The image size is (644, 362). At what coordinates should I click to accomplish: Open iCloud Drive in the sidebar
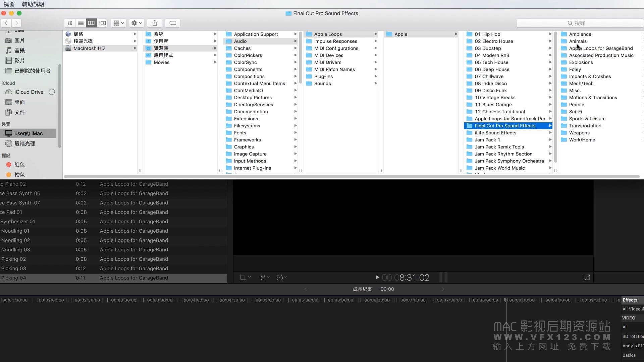(x=29, y=92)
